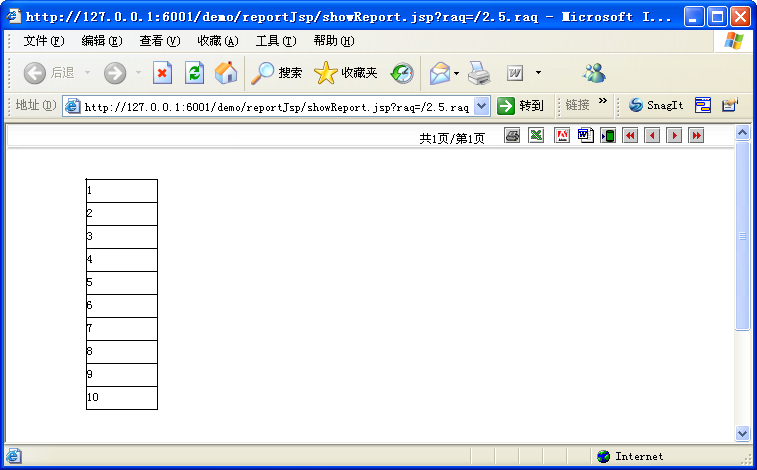This screenshot has height=470, width=757.
Task: Click the 转到 Go button
Action: click(x=520, y=106)
